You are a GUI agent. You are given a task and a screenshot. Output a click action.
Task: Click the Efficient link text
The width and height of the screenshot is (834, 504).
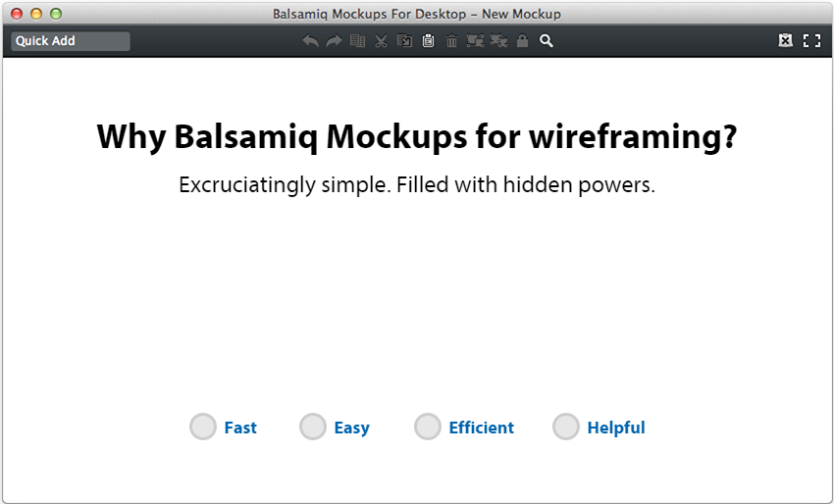[482, 428]
